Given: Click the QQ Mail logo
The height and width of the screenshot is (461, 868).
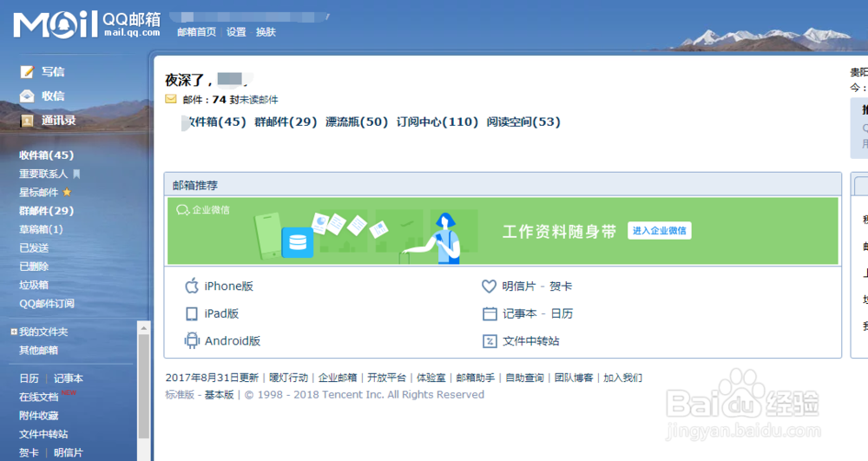Looking at the screenshot, I should point(87,24).
